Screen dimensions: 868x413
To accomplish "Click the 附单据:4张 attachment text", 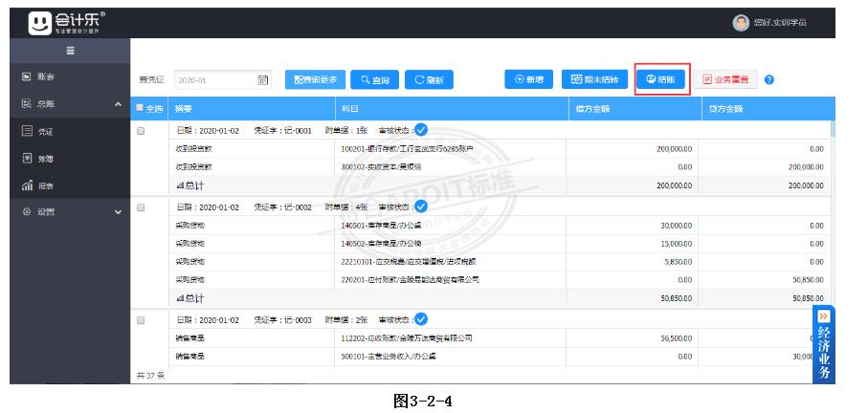I will pyautogui.click(x=346, y=207).
